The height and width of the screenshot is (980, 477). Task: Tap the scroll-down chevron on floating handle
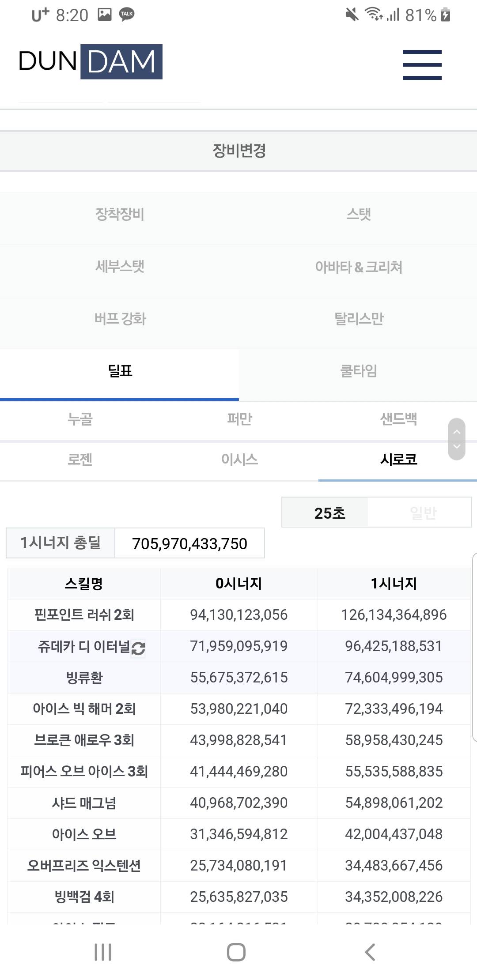tap(457, 446)
